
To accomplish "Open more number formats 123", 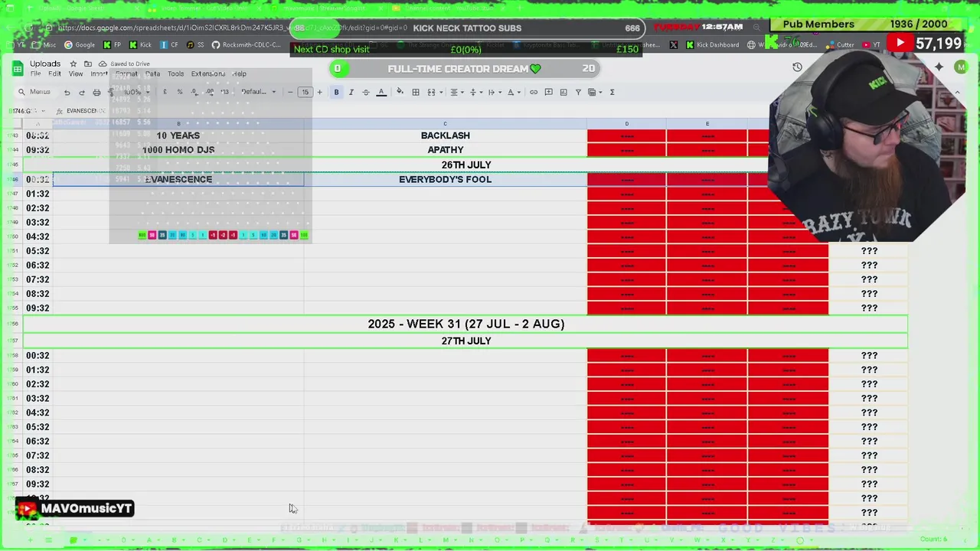I will 224,92.
